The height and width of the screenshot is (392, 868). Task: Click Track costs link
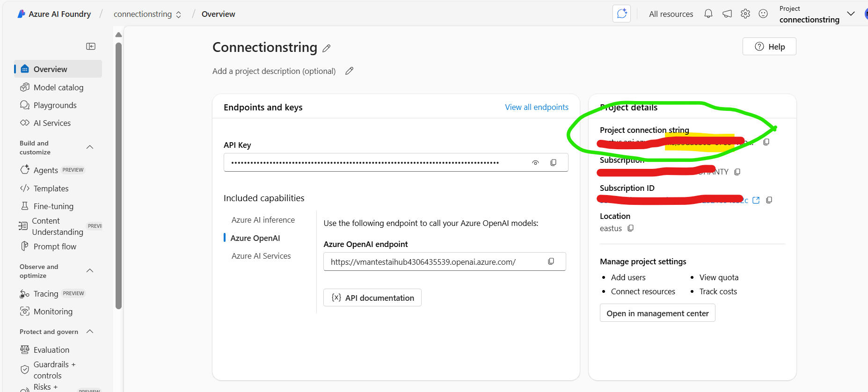point(718,291)
